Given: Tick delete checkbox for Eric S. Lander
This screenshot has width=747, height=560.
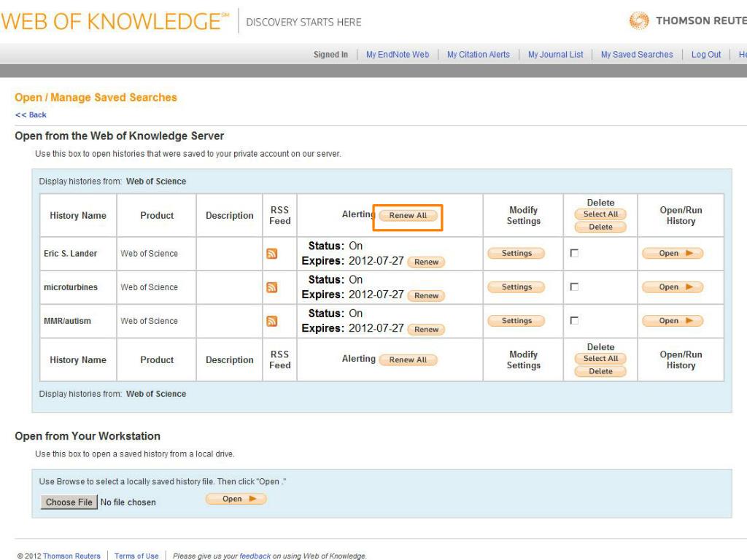Looking at the screenshot, I should tap(575, 253).
